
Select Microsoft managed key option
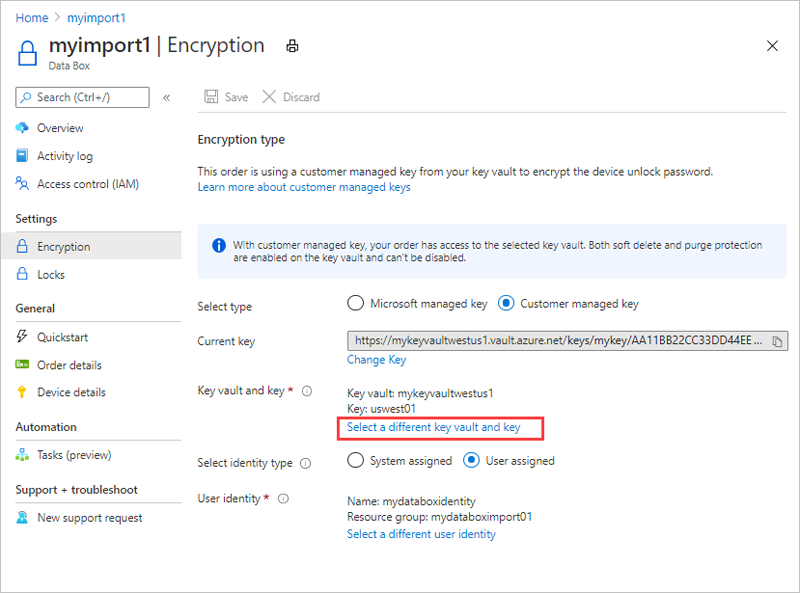click(355, 303)
